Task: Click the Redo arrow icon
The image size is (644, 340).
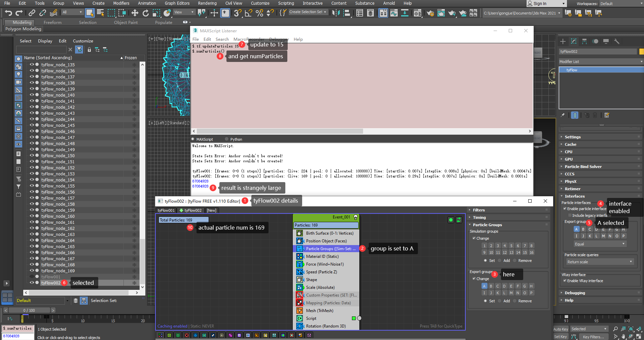Action: coord(19,13)
